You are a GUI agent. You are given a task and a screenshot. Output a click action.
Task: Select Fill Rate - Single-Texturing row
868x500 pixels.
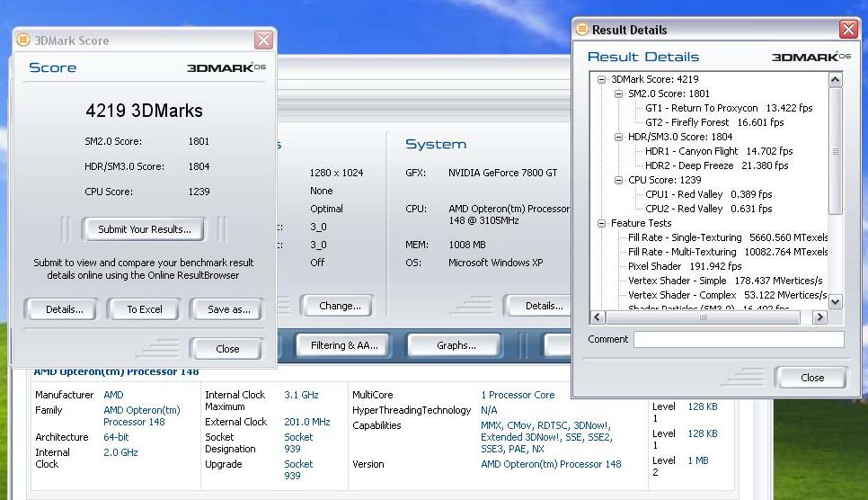pyautogui.click(x=728, y=237)
